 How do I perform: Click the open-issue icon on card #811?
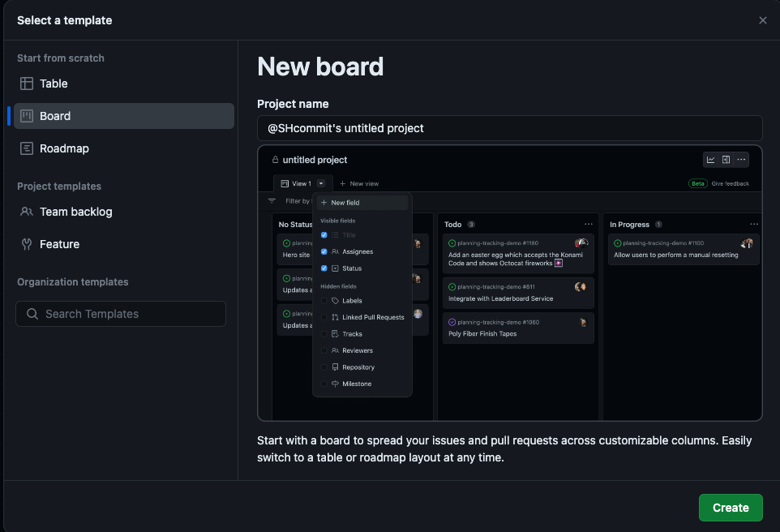click(452, 286)
